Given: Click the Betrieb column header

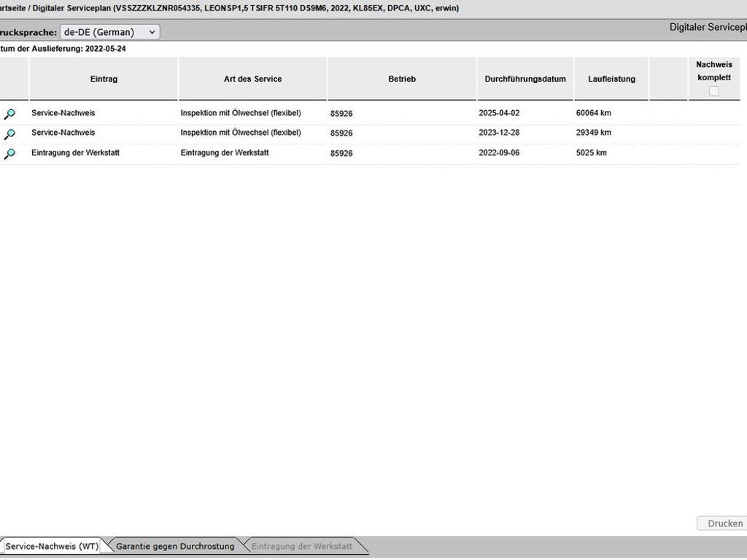Looking at the screenshot, I should (402, 79).
